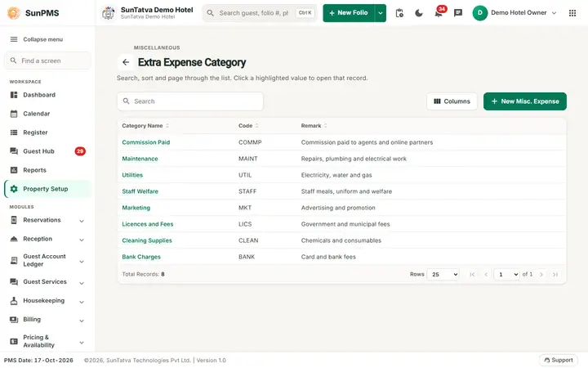
Task: Click the SunTatva Demo Hotel emblem icon
Action: 109,13
